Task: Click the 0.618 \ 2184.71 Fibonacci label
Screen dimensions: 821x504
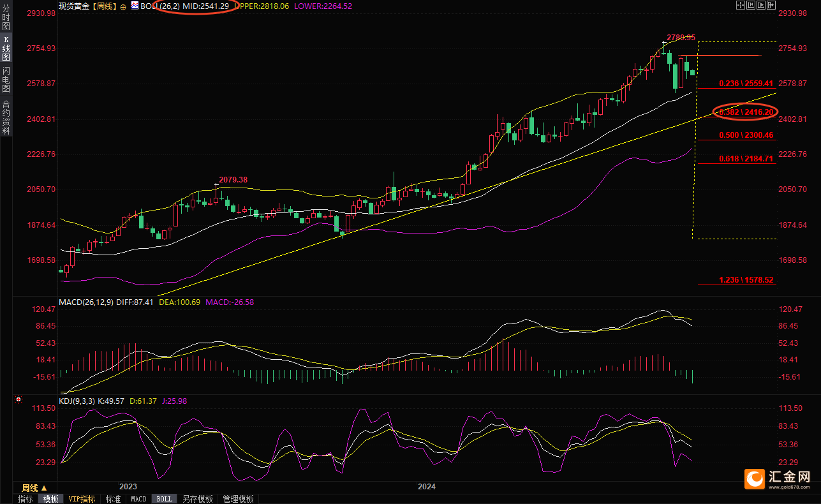Action: pos(746,158)
